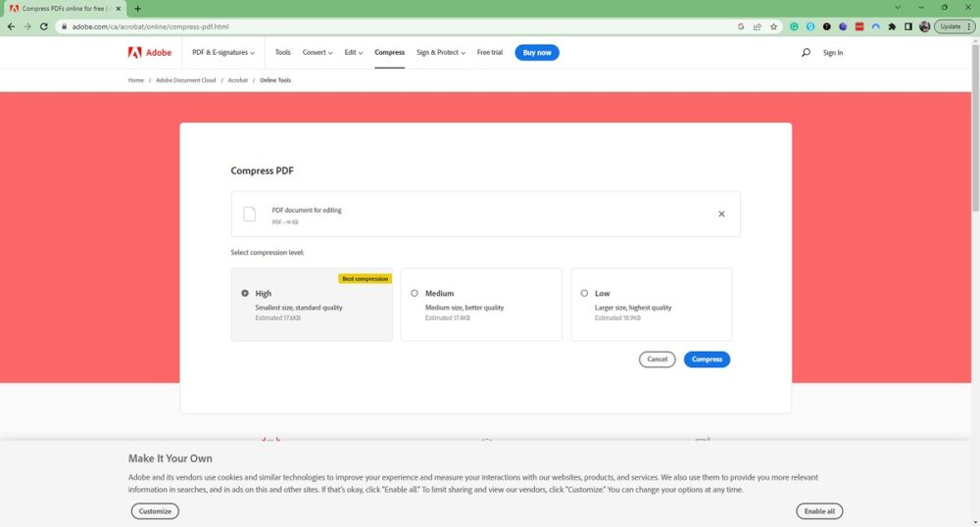Click Enable all in the cookie banner

tap(819, 511)
